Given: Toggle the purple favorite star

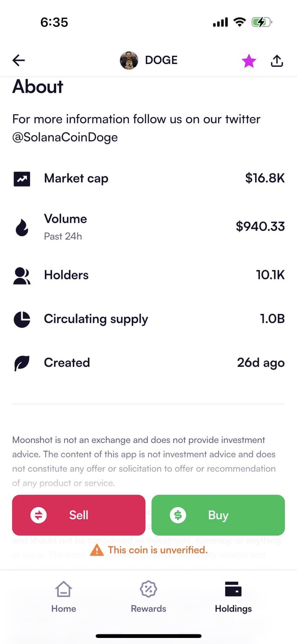Looking at the screenshot, I should (x=249, y=61).
